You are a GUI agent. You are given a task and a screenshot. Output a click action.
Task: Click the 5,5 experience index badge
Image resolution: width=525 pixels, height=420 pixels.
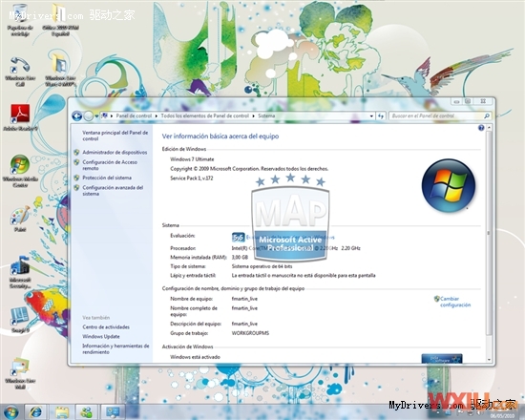click(x=238, y=238)
